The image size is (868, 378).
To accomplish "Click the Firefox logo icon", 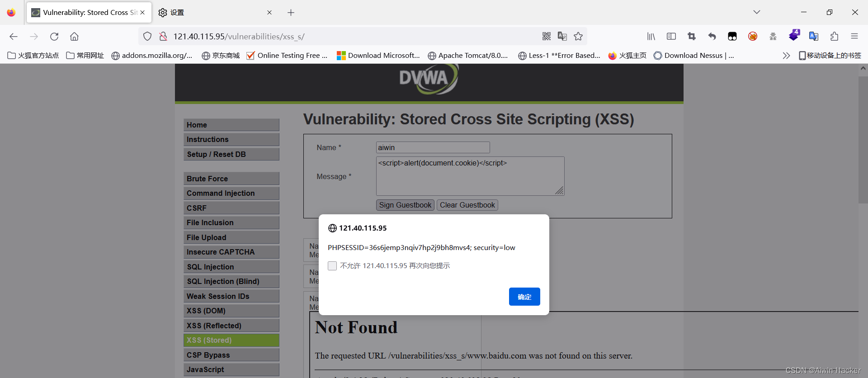I will point(11,13).
